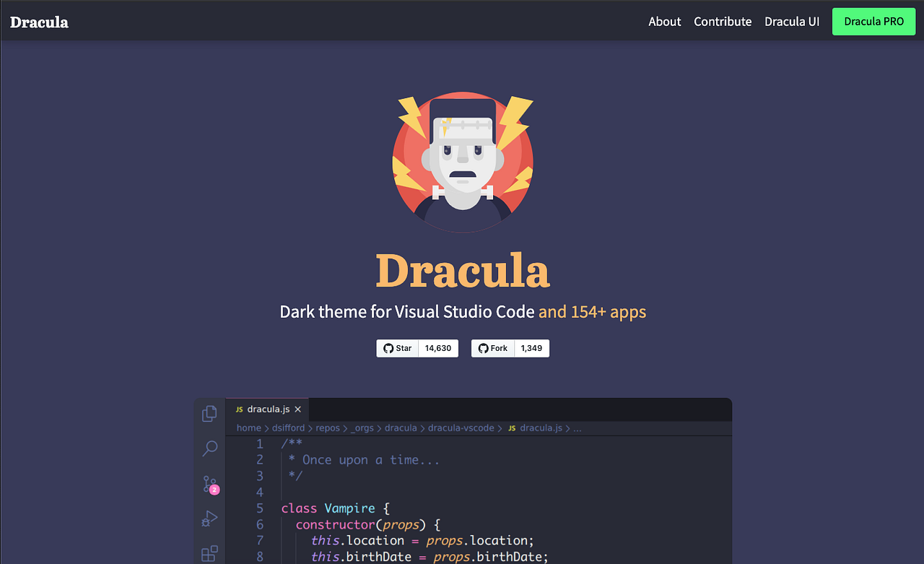Click the yellow JS icon on the dracula.js tab
The width and height of the screenshot is (924, 564).
pyautogui.click(x=239, y=409)
